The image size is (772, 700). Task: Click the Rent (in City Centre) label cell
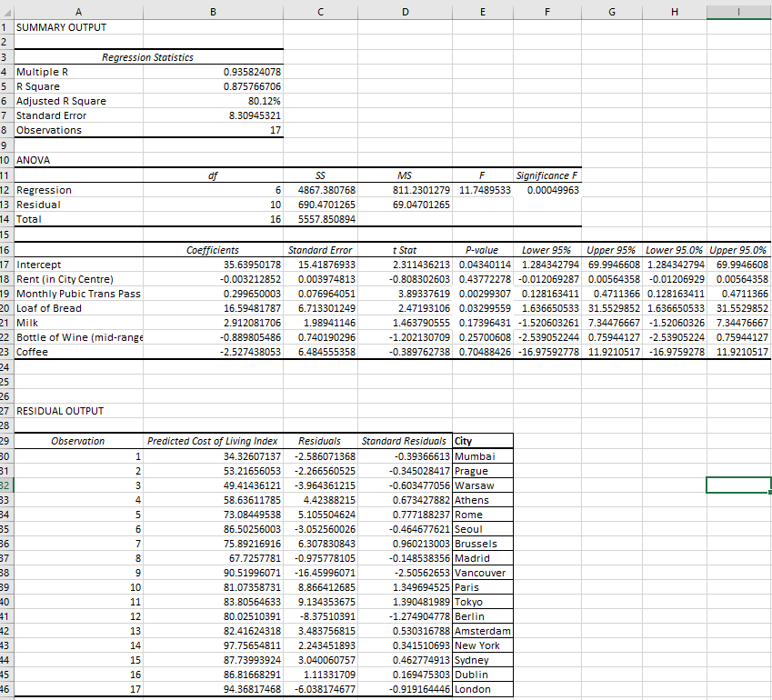(x=78, y=278)
